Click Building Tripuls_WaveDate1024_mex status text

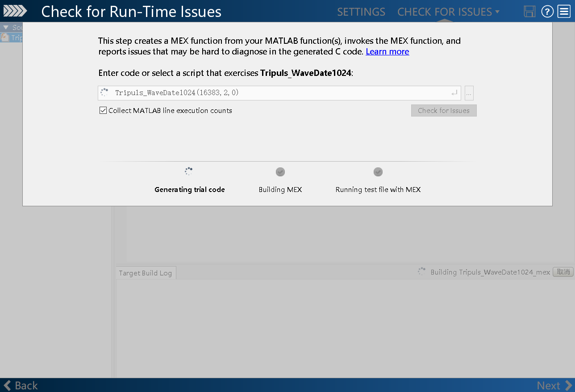[x=490, y=272]
